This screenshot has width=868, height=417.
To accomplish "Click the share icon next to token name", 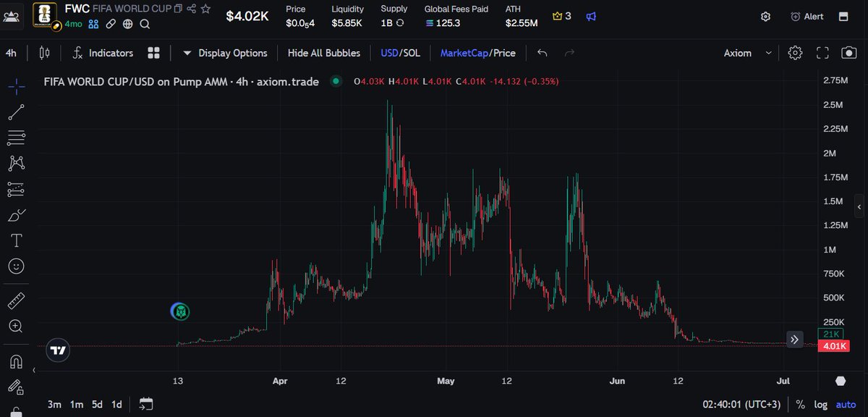I will coord(191,9).
